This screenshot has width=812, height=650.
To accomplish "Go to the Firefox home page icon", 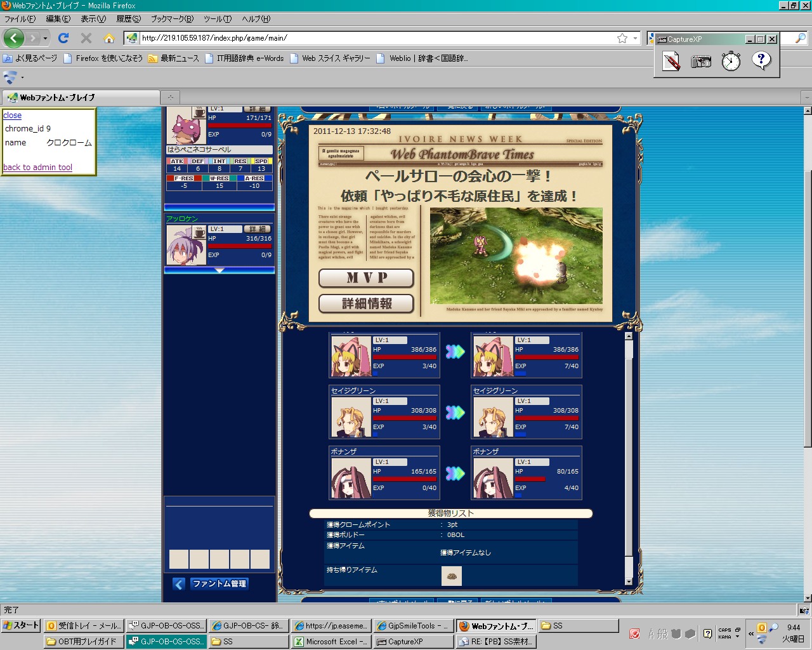I will (x=109, y=38).
